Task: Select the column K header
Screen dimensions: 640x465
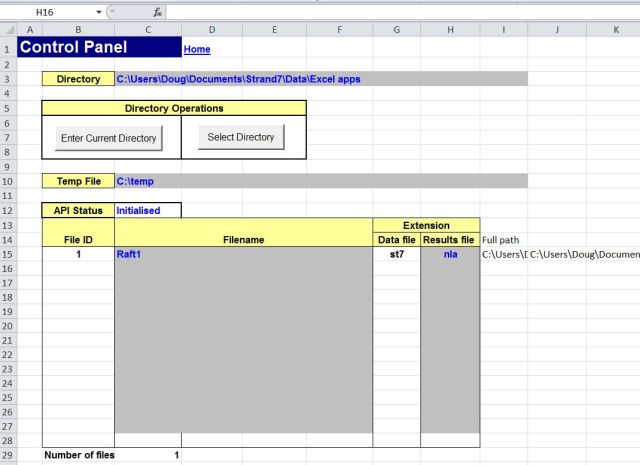Action: tap(616, 30)
